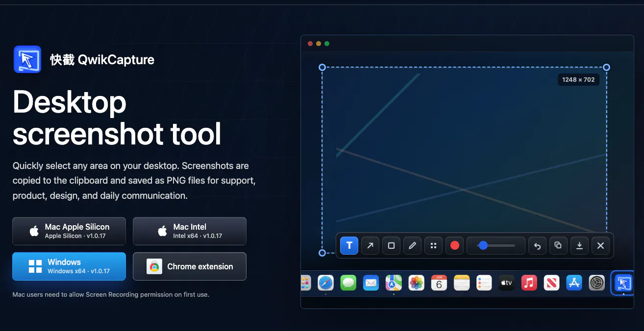
Task: Click the 1248 × 702 size label
Action: click(578, 79)
